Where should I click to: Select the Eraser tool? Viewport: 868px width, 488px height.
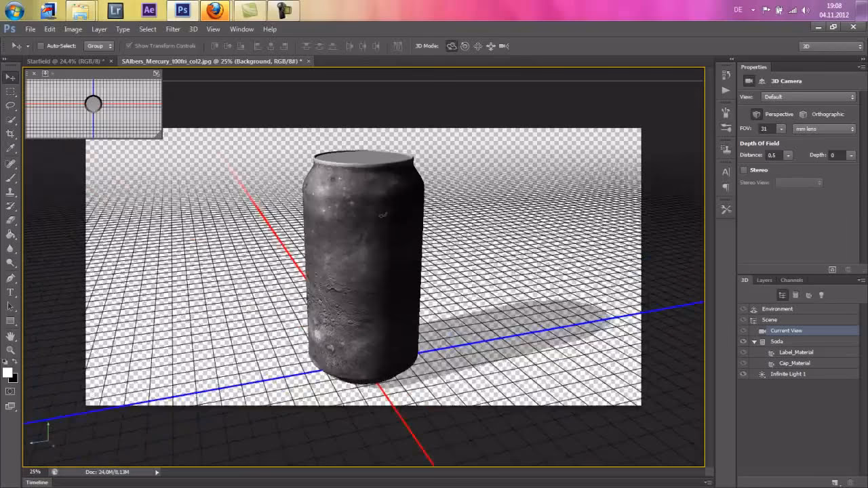click(10, 220)
